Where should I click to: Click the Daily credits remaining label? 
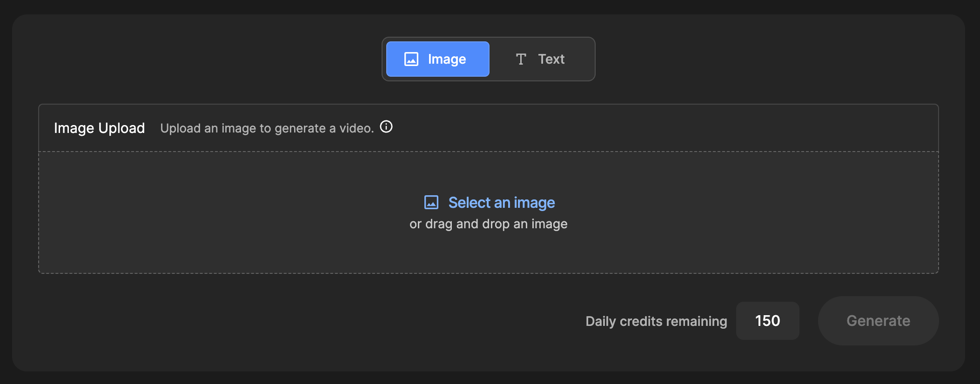(x=656, y=321)
